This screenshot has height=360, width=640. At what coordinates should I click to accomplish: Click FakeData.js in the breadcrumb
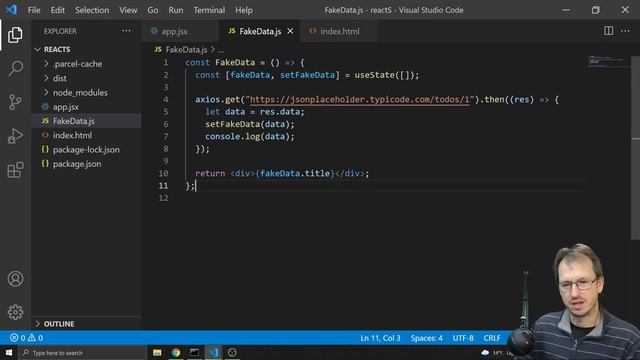click(x=186, y=50)
